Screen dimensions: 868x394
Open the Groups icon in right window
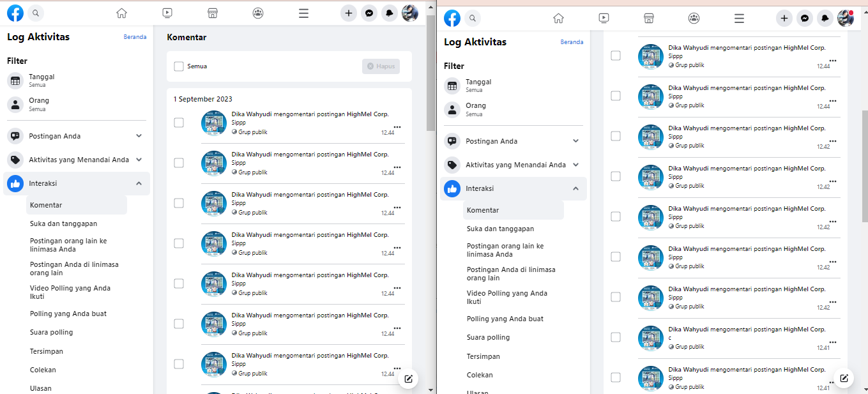694,19
